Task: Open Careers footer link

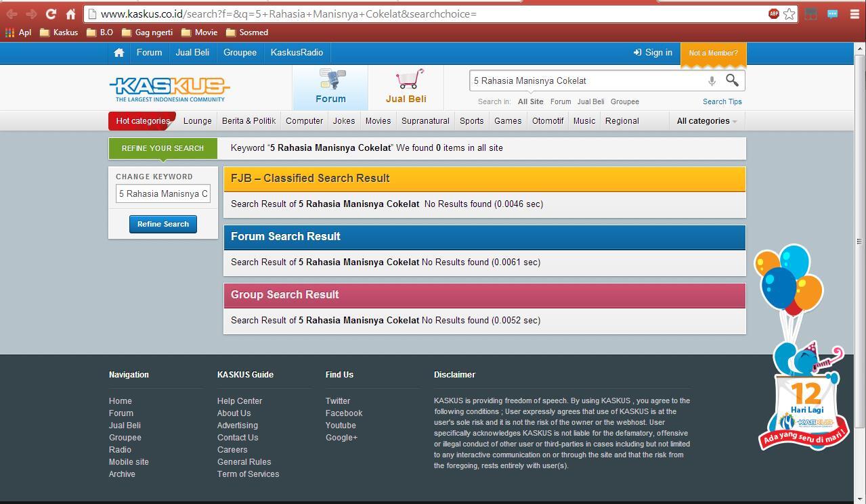Action: [232, 450]
